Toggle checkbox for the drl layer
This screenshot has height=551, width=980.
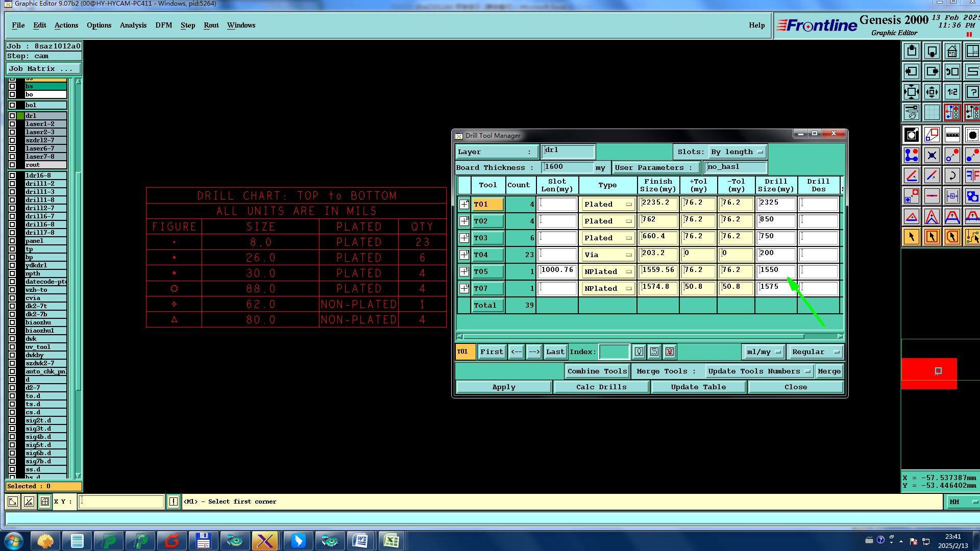tap(12, 116)
